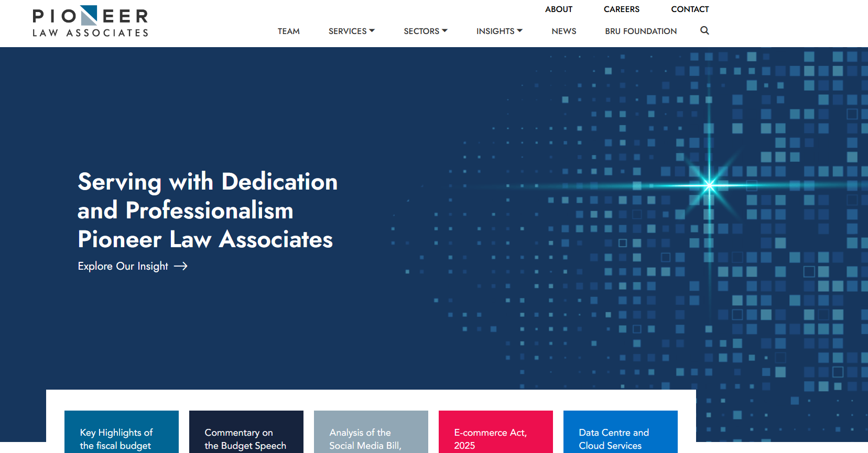
Task: Click the arrow beside Explore Our Insight
Action: coord(181,266)
